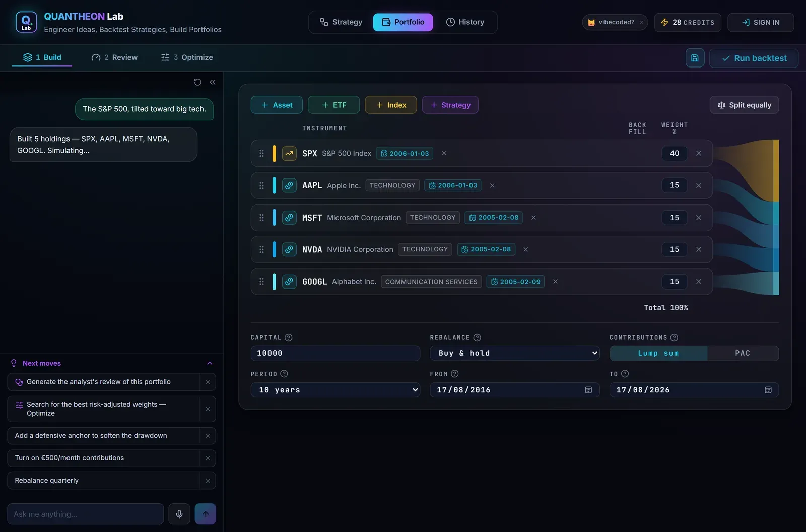Click the Run backtest button
The width and height of the screenshot is (806, 532).
point(754,58)
